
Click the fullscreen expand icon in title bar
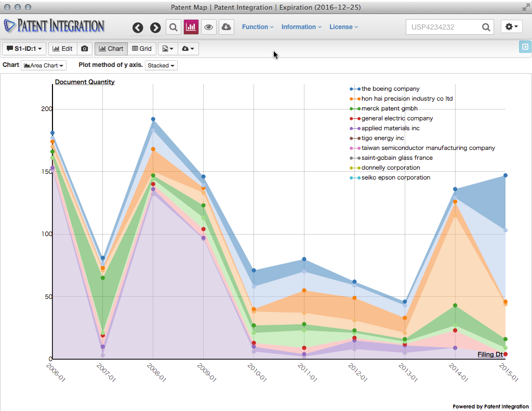click(526, 7)
